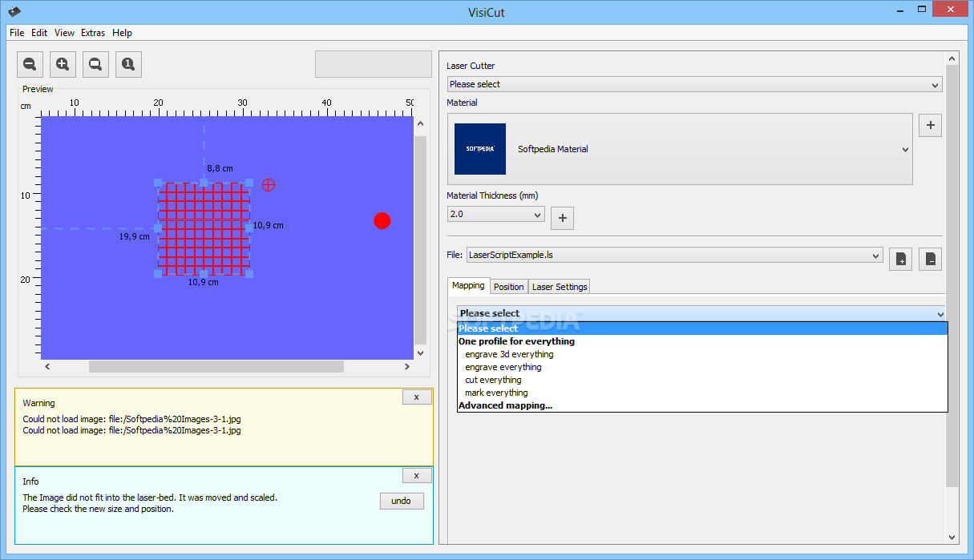Click the remove file icon beside the file field
974x560 pixels.
[x=930, y=259]
